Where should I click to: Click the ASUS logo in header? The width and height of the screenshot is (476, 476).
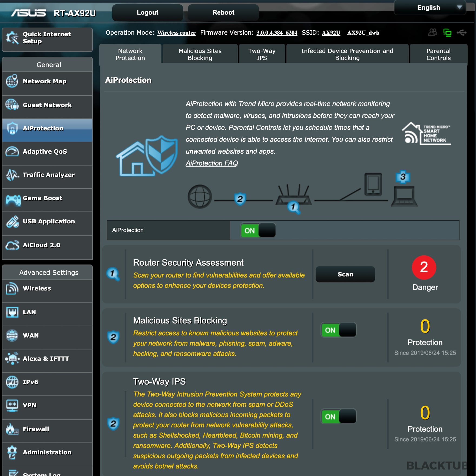29,12
